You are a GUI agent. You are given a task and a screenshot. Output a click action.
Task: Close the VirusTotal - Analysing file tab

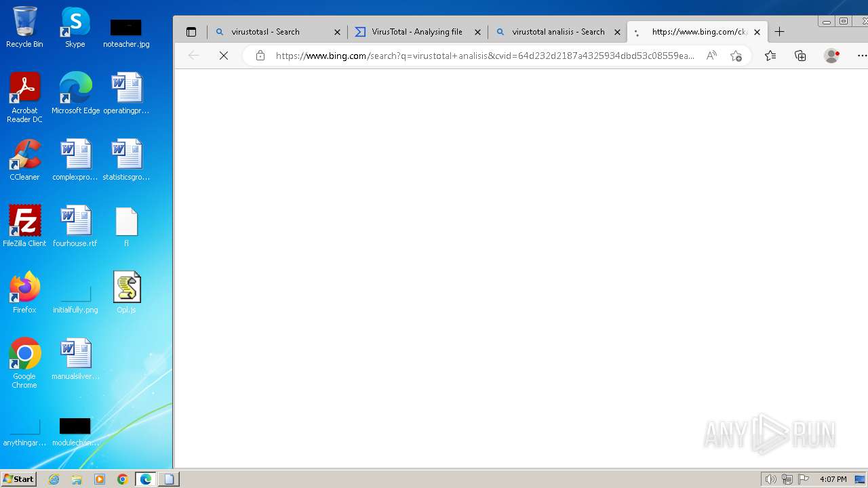coord(477,32)
